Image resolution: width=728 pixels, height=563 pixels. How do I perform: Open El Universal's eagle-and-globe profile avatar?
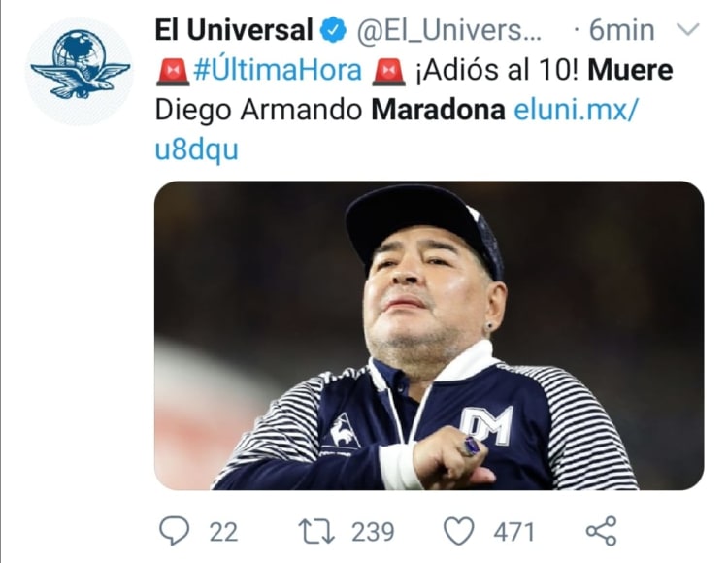click(80, 72)
